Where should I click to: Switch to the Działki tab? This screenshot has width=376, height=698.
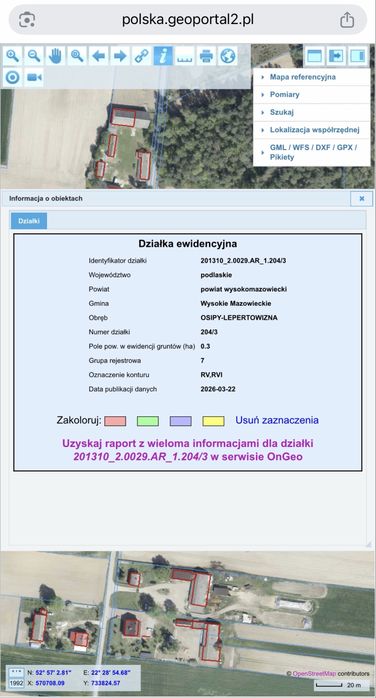click(29, 221)
